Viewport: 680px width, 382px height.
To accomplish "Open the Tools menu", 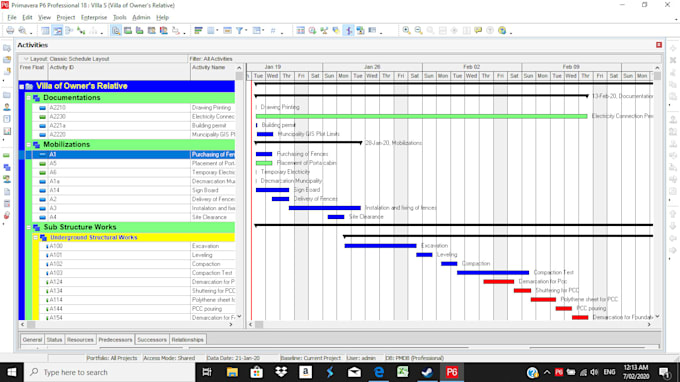I will (x=119, y=17).
